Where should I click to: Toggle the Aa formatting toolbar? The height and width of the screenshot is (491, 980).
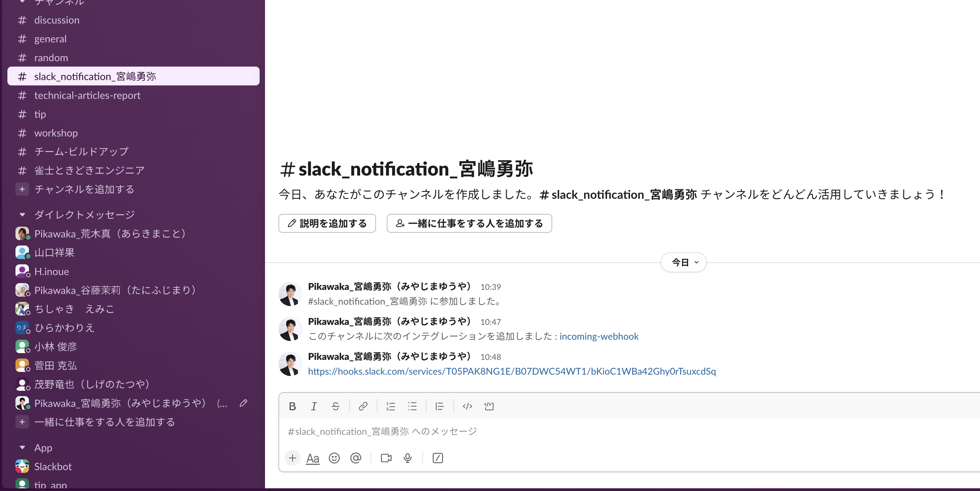[313, 458]
